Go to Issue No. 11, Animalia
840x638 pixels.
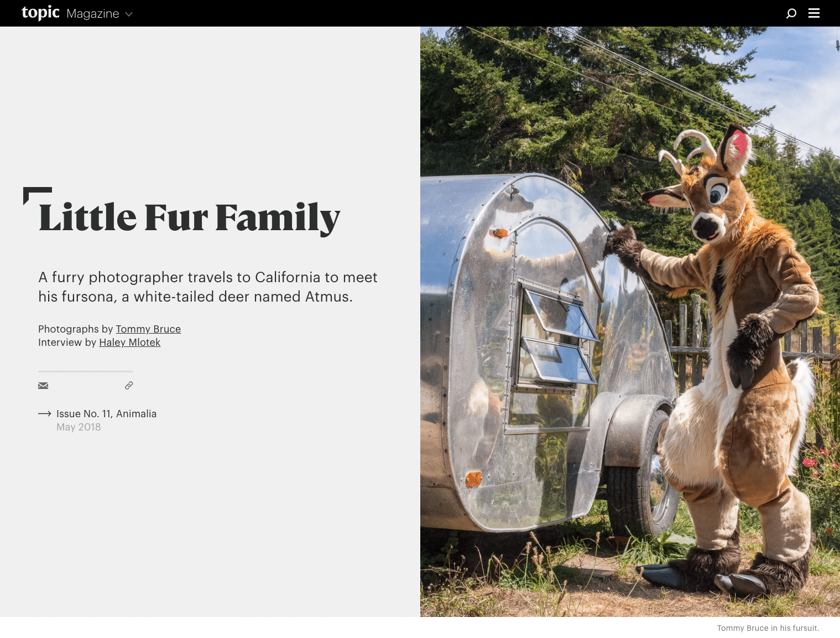pyautogui.click(x=106, y=414)
